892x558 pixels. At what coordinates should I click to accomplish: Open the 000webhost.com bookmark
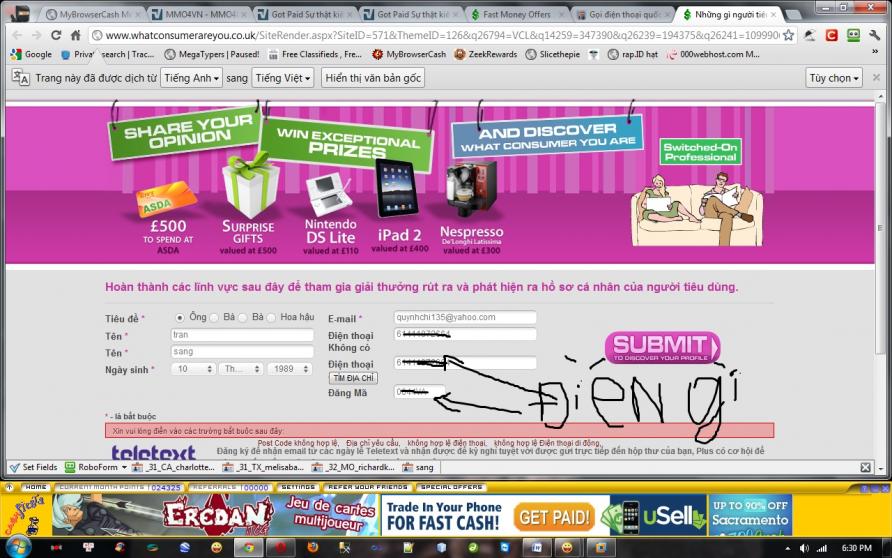tap(713, 55)
